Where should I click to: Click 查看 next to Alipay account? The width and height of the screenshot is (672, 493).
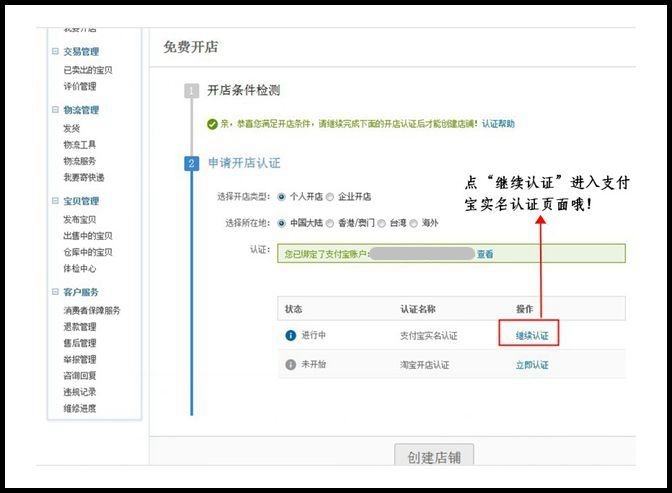coord(485,254)
